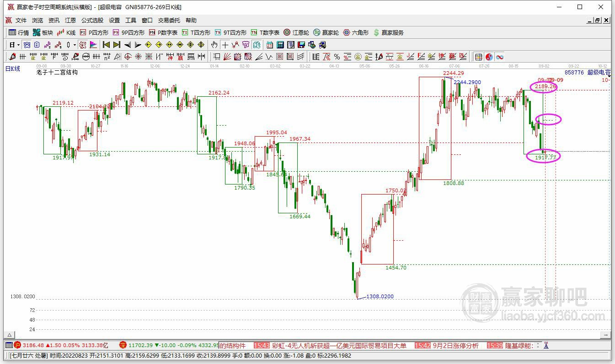615x364 pixels.
Task: Click the yellow diamond with right arrow
Action: tap(159, 45)
